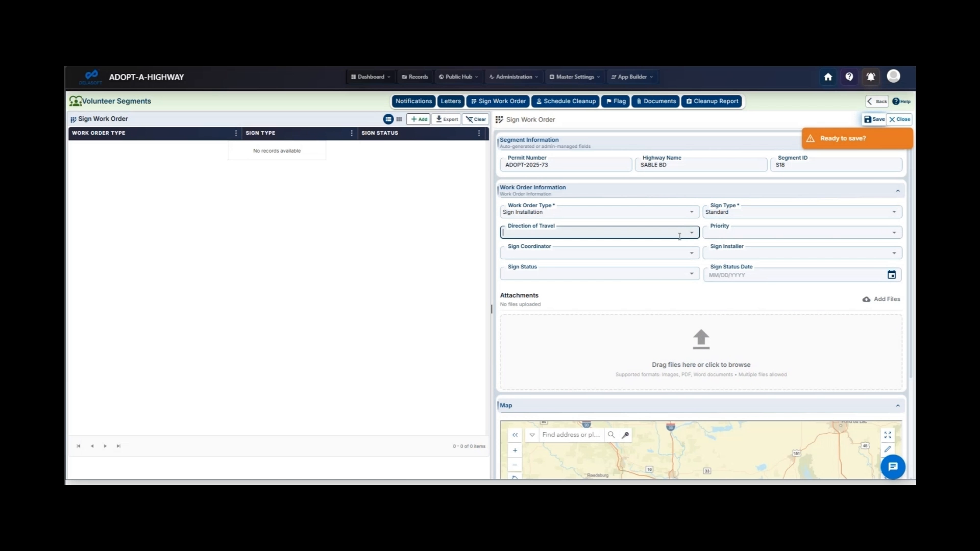Switch the records panel to list view
The image size is (980, 551).
pos(388,119)
